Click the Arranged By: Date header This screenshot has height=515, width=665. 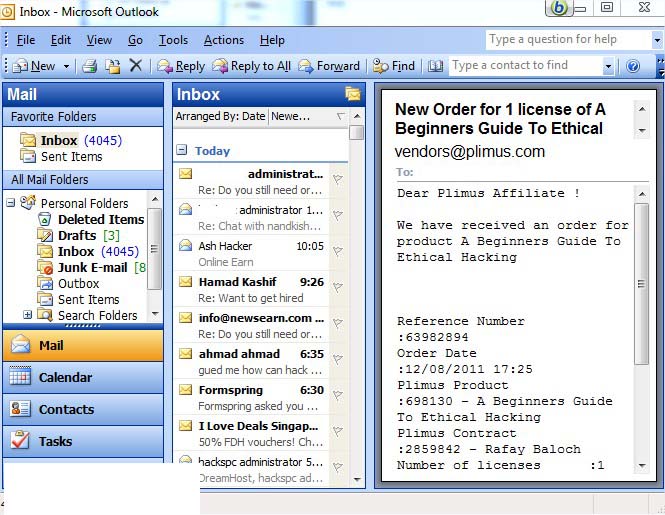point(221,116)
